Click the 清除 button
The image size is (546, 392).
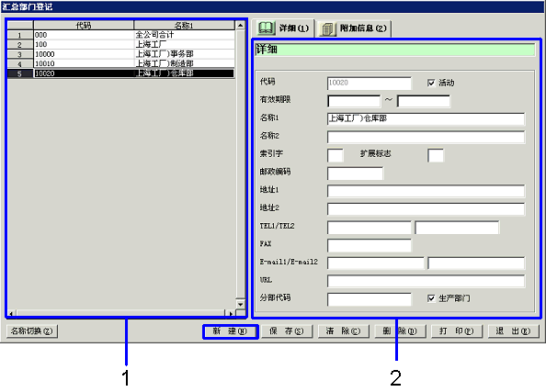(344, 331)
